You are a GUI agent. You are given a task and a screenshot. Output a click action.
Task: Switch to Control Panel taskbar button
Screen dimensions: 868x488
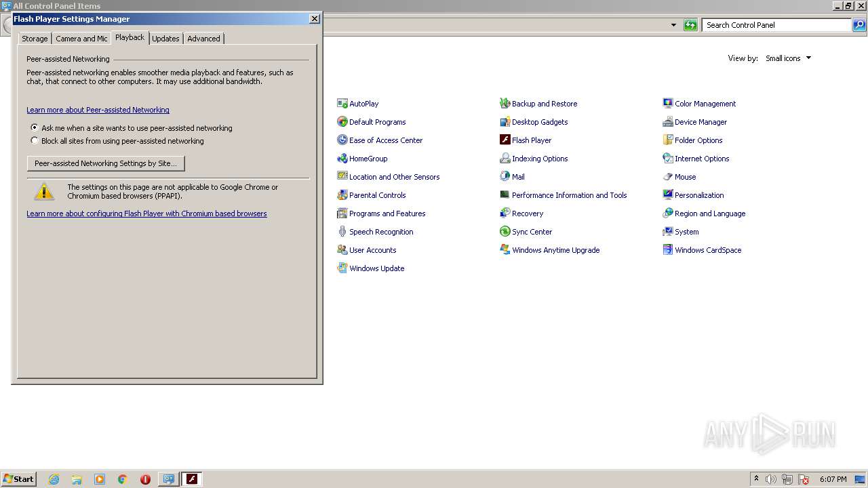click(169, 479)
